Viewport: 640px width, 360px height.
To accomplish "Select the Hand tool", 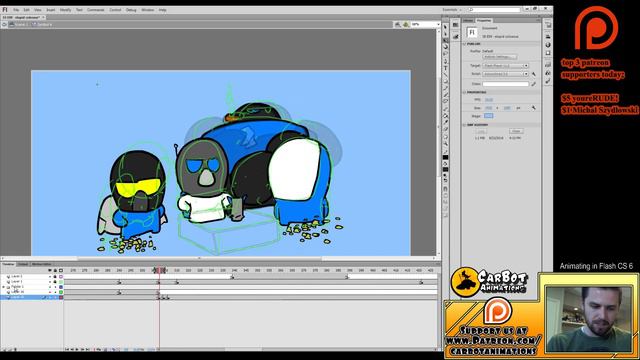I will (445, 137).
